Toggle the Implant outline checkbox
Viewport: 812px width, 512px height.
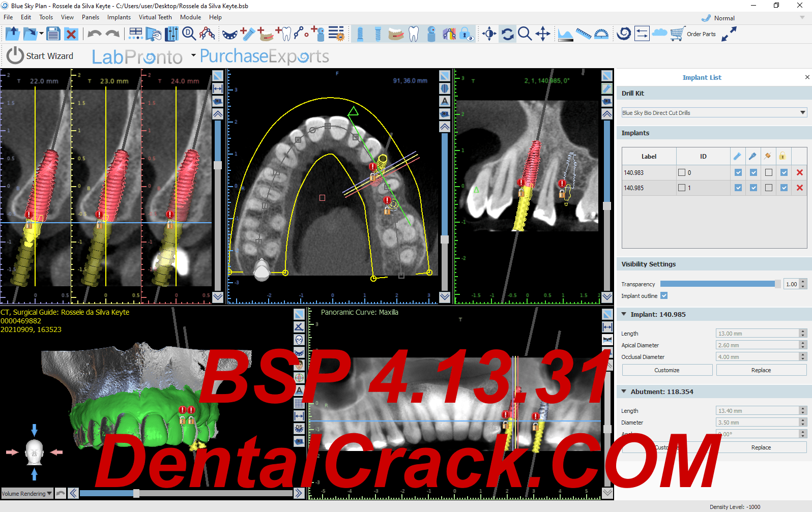point(664,295)
